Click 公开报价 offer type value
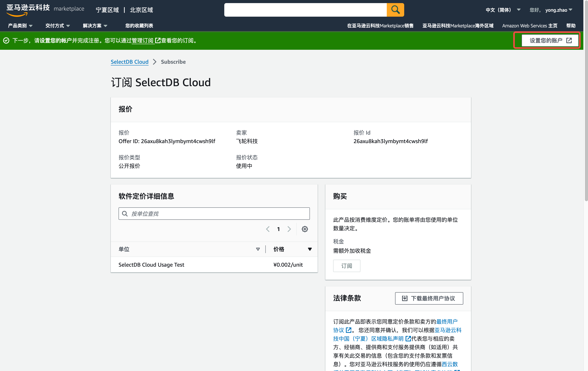The height and width of the screenshot is (371, 588). click(x=129, y=166)
